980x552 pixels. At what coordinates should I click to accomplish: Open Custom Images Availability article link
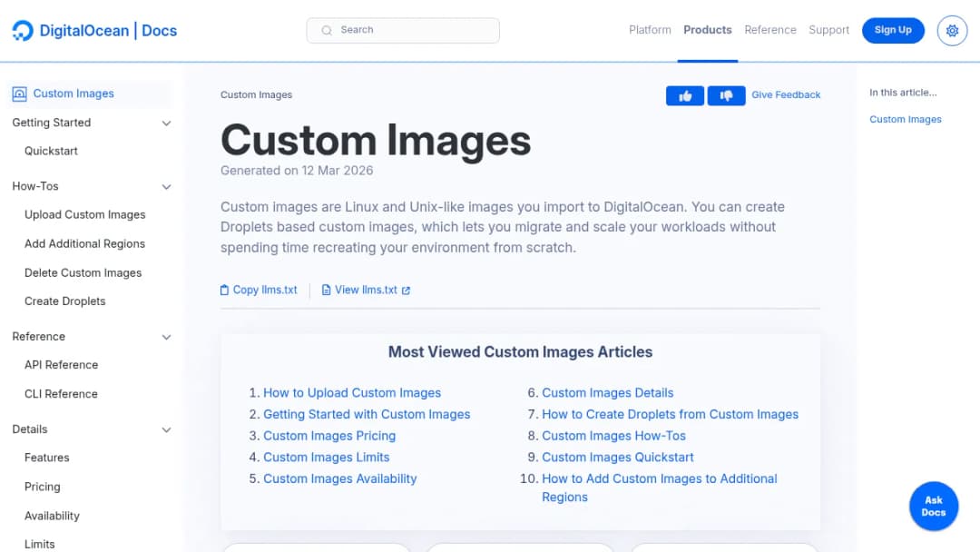[340, 478]
